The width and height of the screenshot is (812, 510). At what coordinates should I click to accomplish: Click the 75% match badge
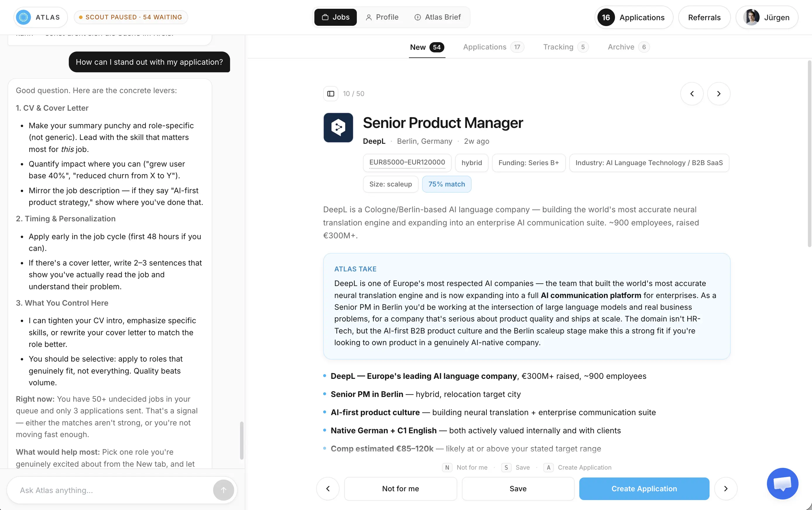point(446,184)
